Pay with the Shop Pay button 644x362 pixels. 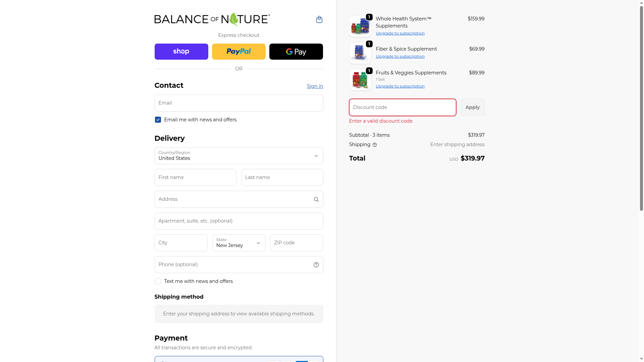(x=181, y=52)
